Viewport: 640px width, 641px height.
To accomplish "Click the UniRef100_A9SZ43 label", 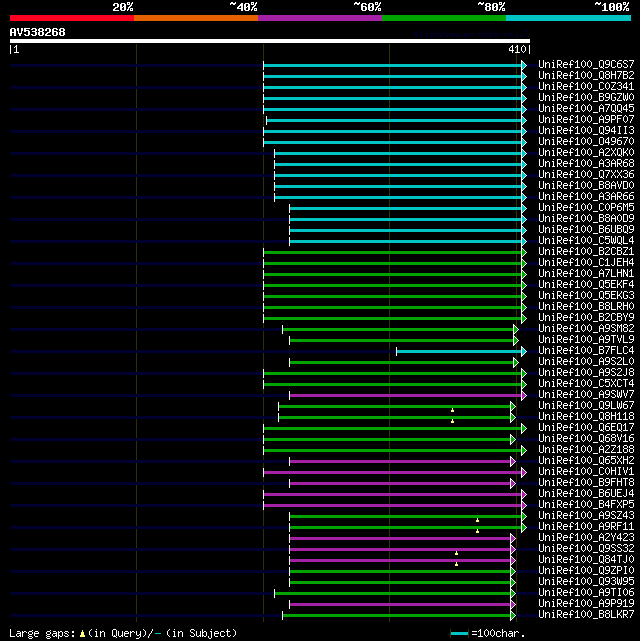I will coord(586,515).
